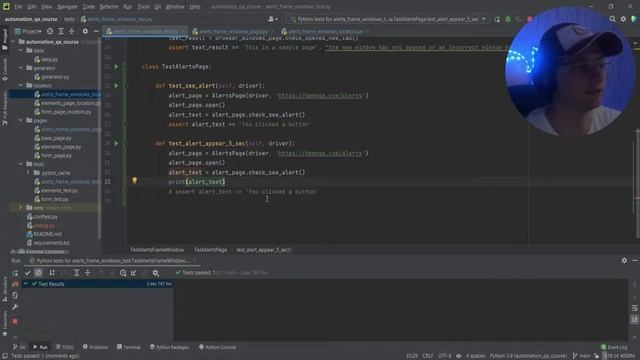Run TestAlertsPage class from gutter
The height and width of the screenshot is (360, 640).
pos(116,66)
